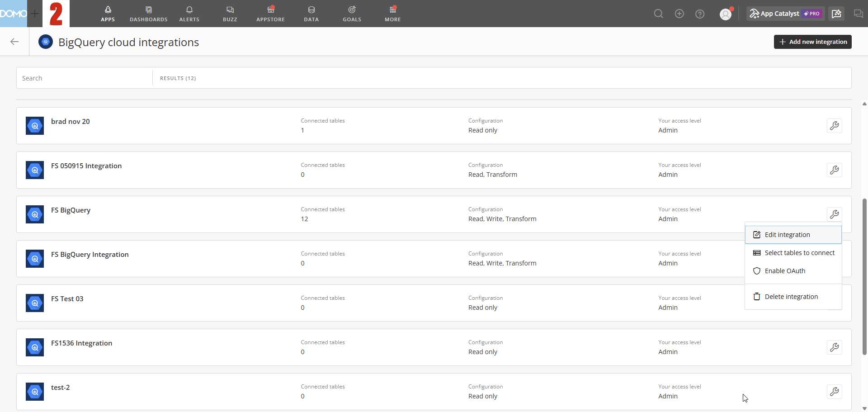The height and width of the screenshot is (412, 868).
Task: Click BigQuery icon of FS 050915 Integration row
Action: [x=35, y=170]
